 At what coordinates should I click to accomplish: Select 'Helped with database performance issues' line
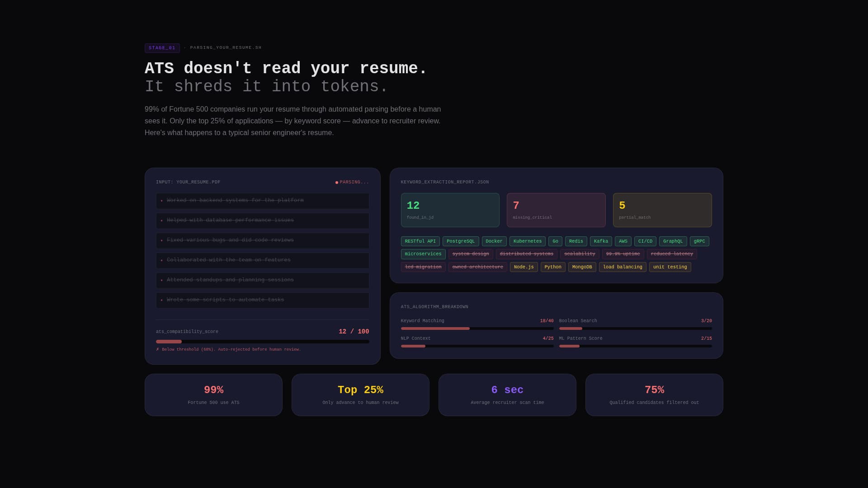click(262, 221)
